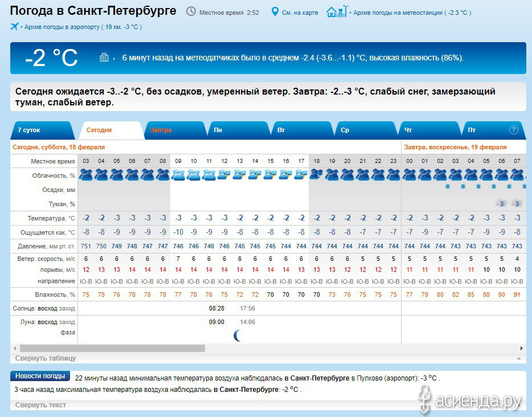Click 'Влажность, %' row label
Screen dimensions: 532x417
coord(55,295)
